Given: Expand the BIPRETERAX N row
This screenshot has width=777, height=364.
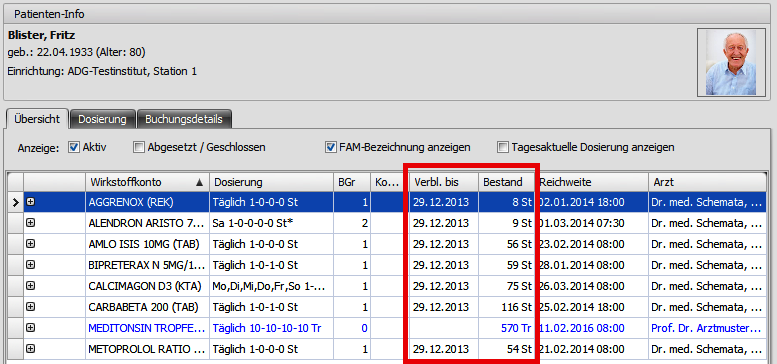Looking at the screenshot, I should (x=31, y=265).
